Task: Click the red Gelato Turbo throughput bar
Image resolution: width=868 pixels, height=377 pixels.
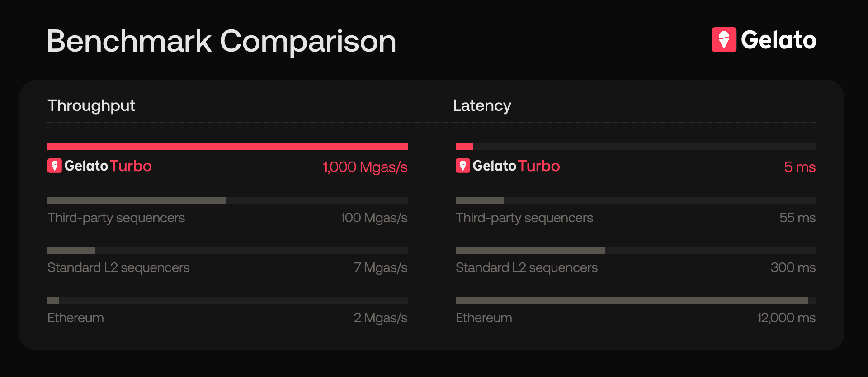Action: pyautogui.click(x=227, y=147)
